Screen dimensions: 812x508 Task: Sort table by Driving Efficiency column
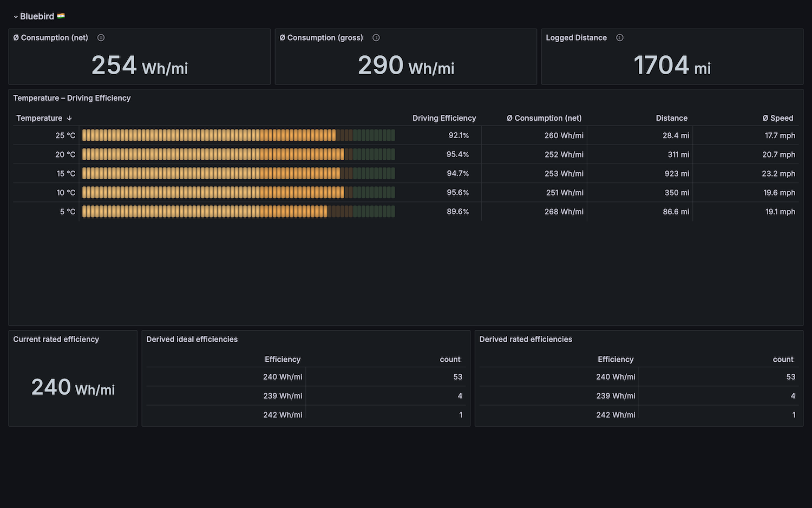coord(444,118)
